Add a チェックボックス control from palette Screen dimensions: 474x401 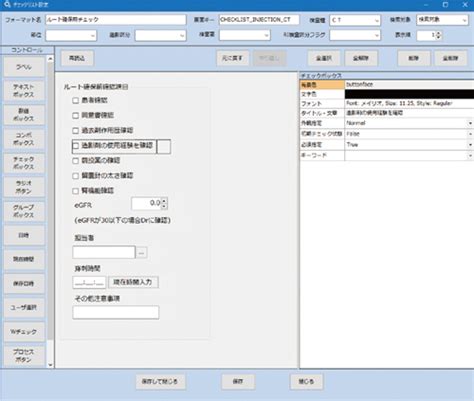pos(24,163)
